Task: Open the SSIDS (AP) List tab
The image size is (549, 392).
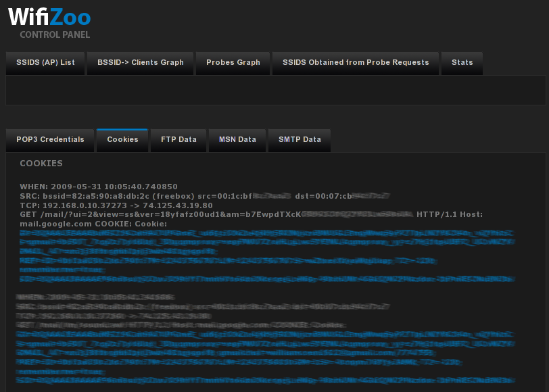Action: click(x=45, y=62)
